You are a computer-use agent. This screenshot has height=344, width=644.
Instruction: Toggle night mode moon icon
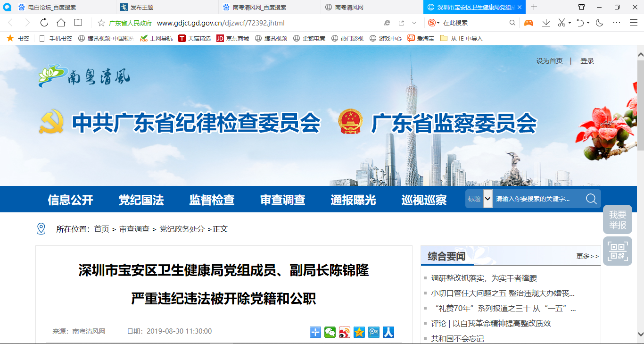pos(600,23)
